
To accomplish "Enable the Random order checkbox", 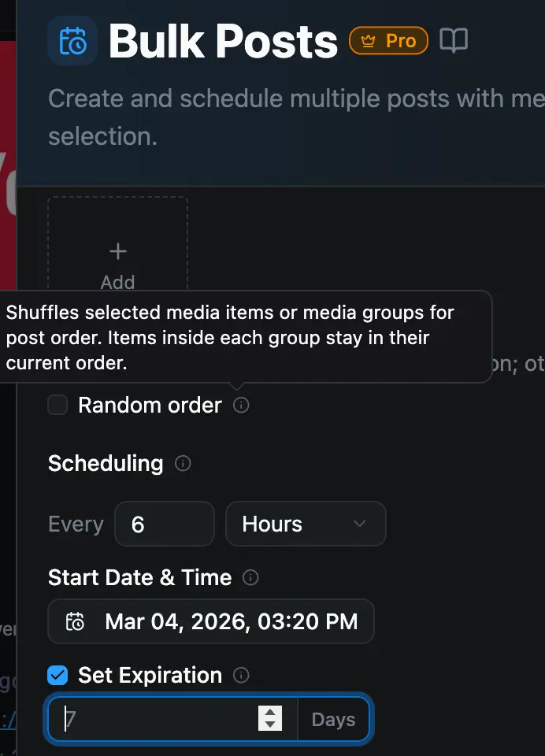I will (x=57, y=405).
